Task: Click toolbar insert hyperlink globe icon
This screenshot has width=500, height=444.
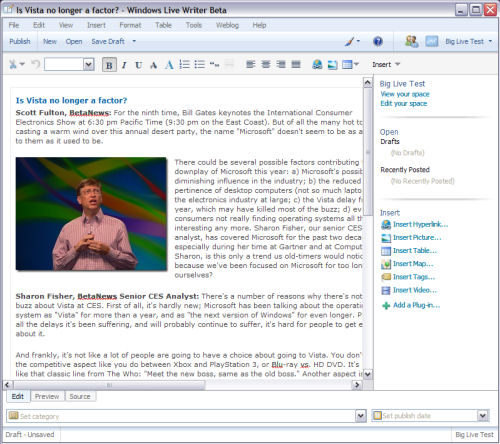Action: [x=317, y=64]
